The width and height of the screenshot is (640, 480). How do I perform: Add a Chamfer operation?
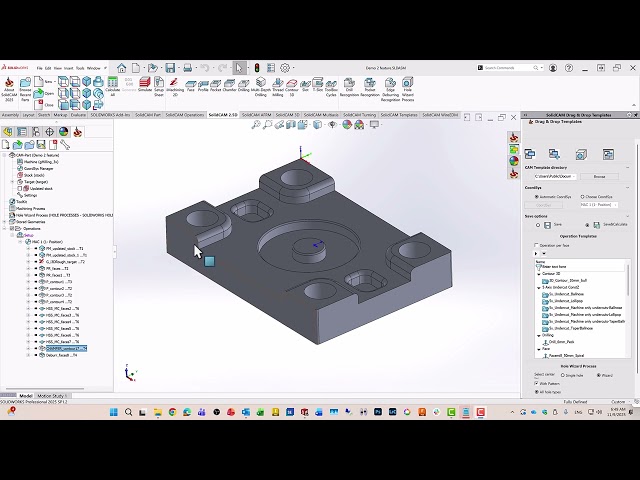tap(229, 85)
